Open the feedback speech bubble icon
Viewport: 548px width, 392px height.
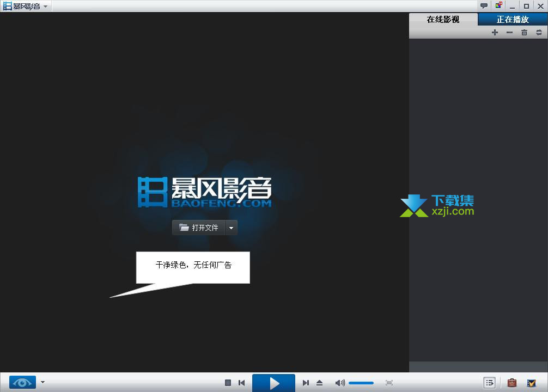click(484, 5)
